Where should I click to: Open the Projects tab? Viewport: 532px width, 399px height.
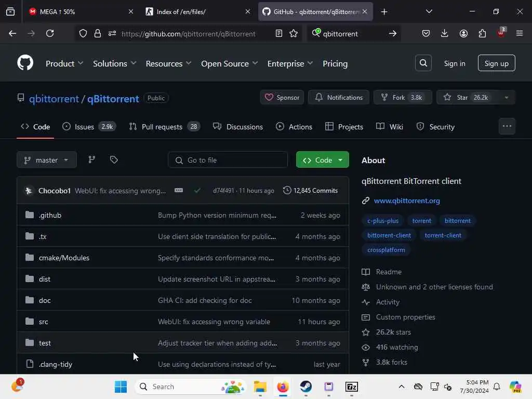point(344,127)
